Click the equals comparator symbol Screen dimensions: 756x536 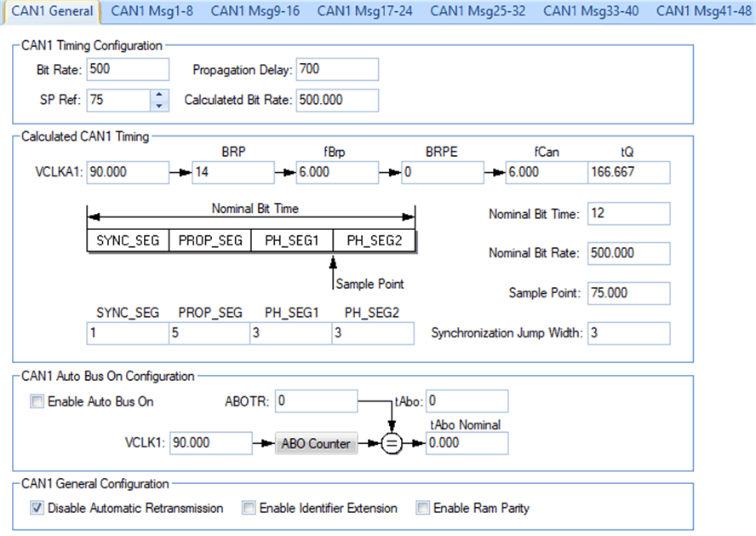pyautogui.click(x=390, y=444)
